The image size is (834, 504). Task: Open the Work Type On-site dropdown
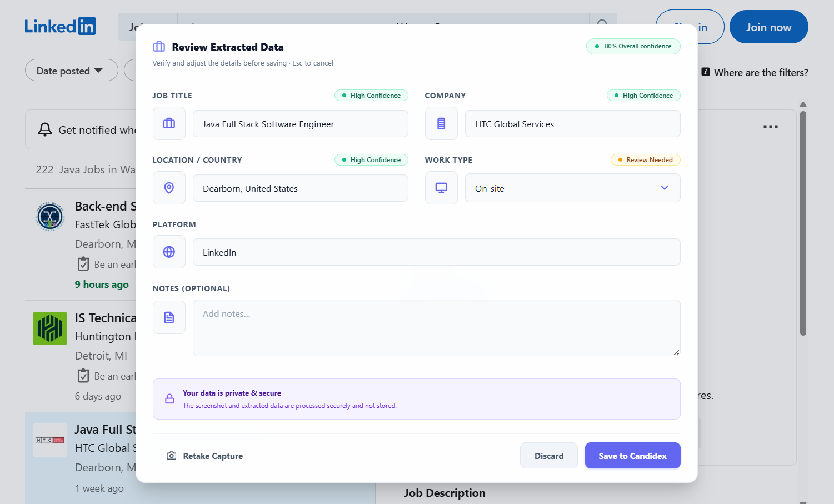point(572,188)
